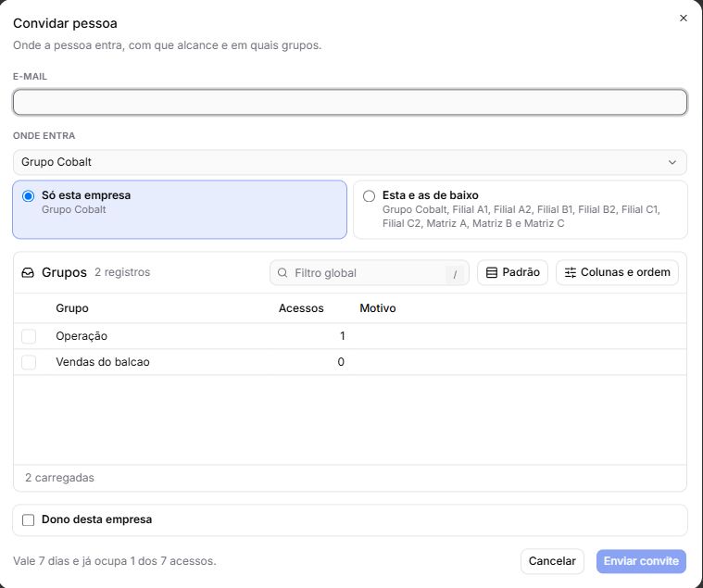Click the slash shortcut hint badge
Viewport: 703px width, 588px height.
(x=455, y=274)
